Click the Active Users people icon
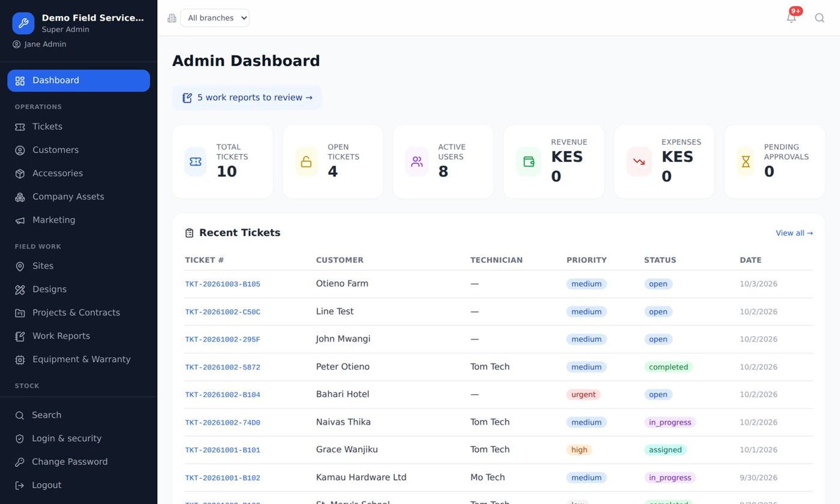This screenshot has width=840, height=504. coord(416,161)
